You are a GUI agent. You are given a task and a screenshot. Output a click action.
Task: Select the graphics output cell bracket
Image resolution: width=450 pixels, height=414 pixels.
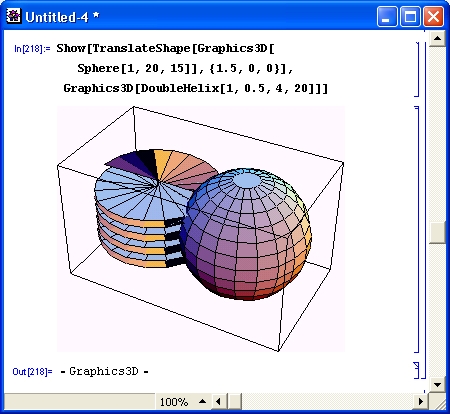point(417,229)
